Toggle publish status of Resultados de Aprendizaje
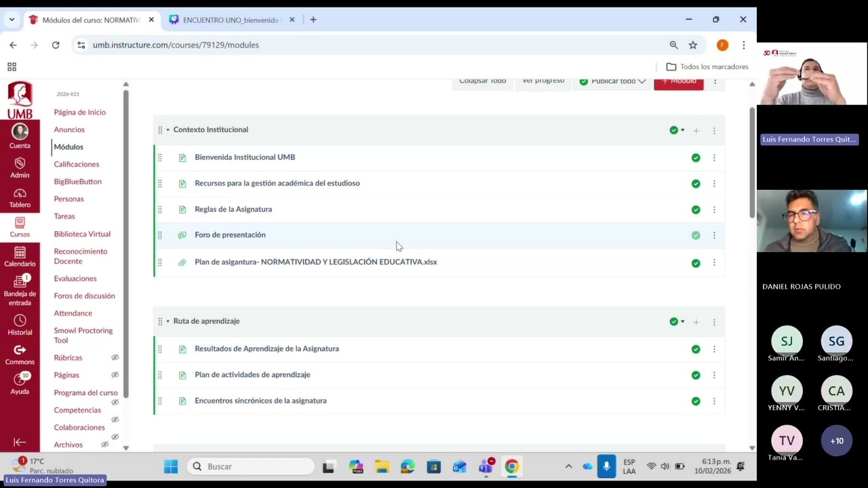 point(696,349)
